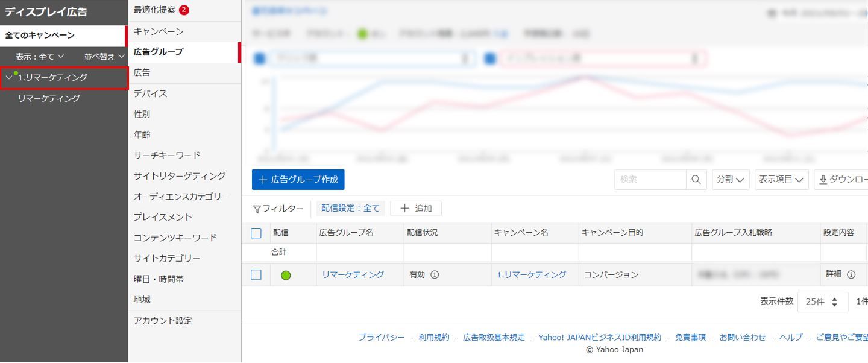Open 年齢 menu item
The image size is (868, 363).
click(x=142, y=134)
